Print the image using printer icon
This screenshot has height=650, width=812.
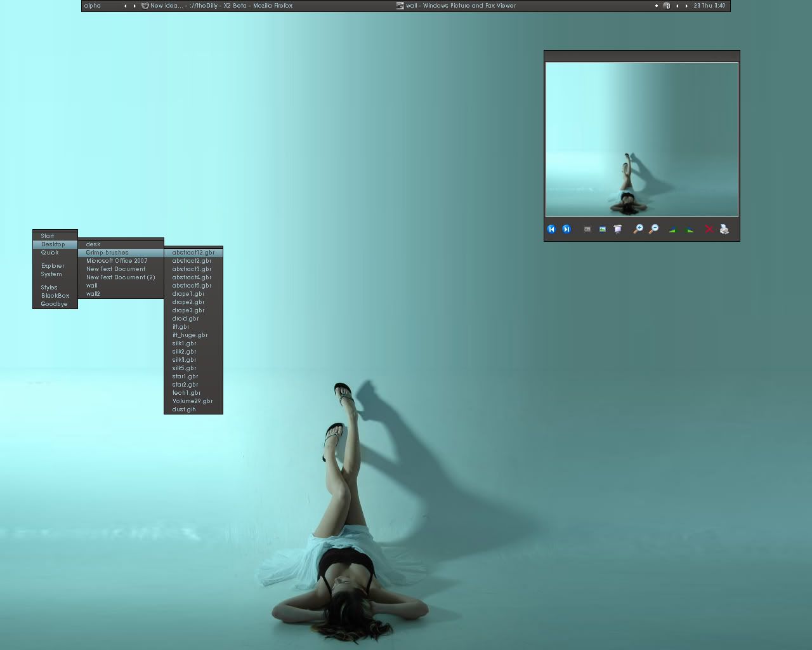(724, 229)
